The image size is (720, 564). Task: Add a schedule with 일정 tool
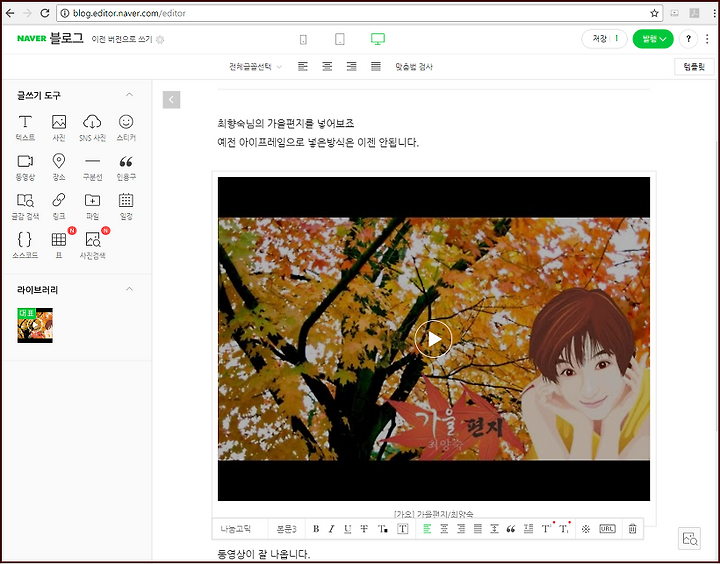click(x=126, y=207)
